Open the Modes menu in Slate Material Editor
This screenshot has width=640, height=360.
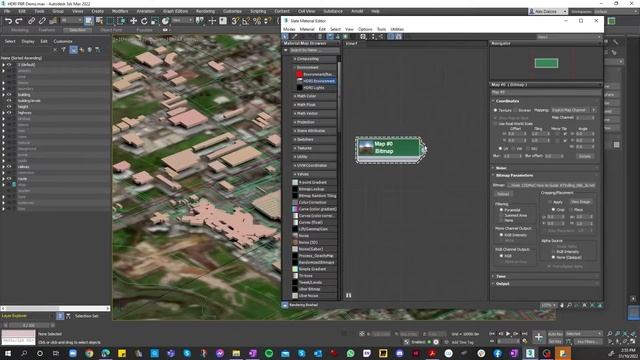[x=289, y=29]
